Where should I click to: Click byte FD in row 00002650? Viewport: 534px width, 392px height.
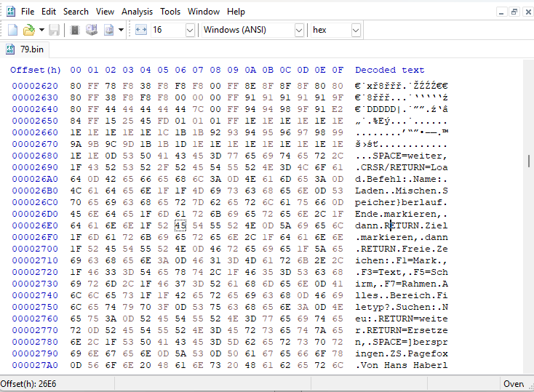(x=163, y=121)
